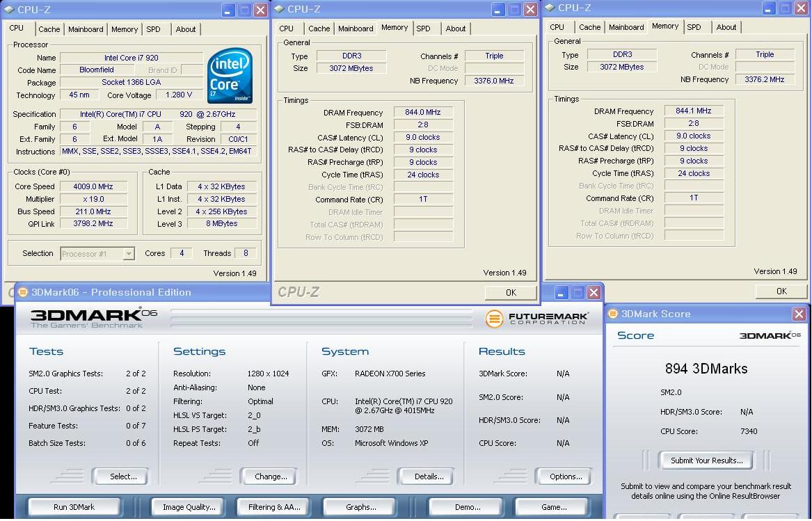This screenshot has height=521, width=812.
Task: Click the Futuremark Corporation logo
Action: pos(536,318)
